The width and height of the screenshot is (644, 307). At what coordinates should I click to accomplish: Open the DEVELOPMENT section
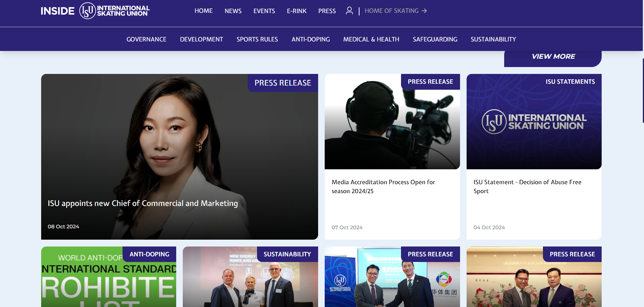[202, 39]
